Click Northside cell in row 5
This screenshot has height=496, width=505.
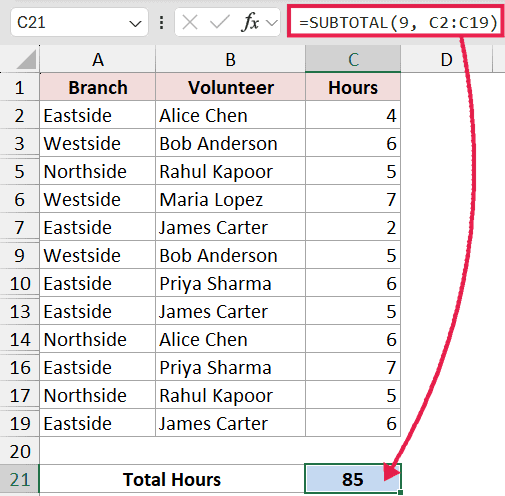pos(98,172)
